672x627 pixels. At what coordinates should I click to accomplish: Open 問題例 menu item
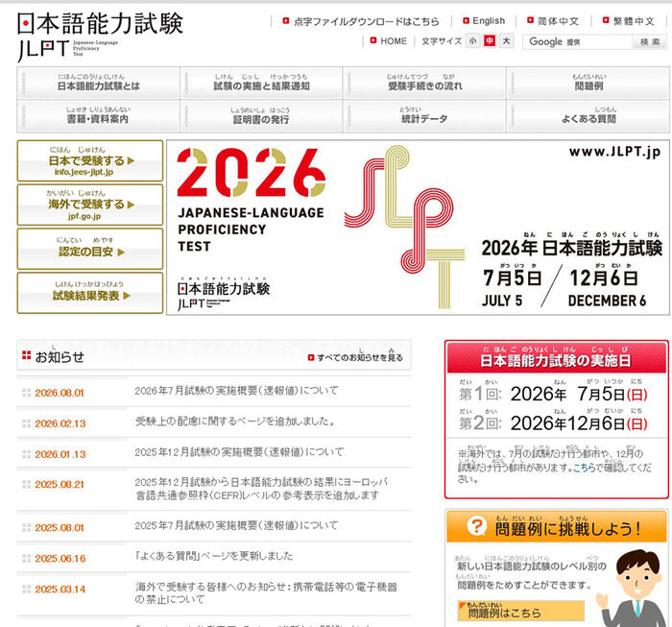tap(588, 83)
